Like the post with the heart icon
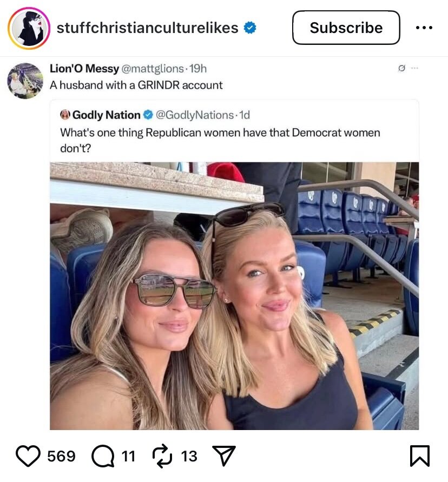 coord(28,456)
